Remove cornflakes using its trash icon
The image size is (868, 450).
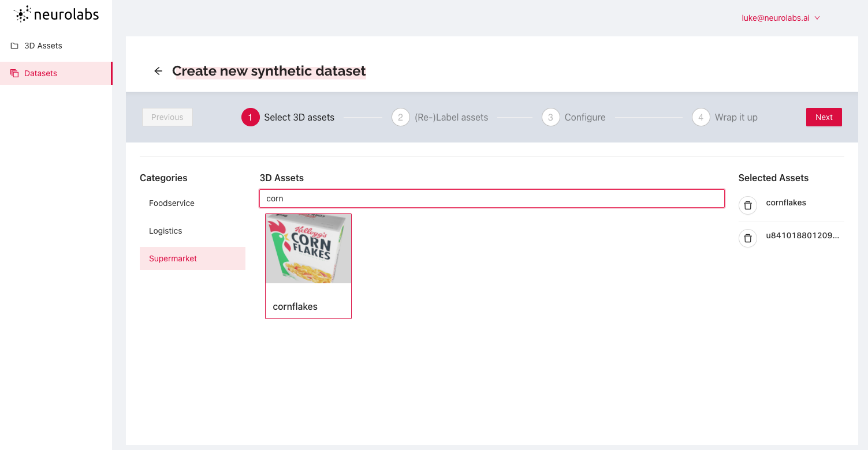[748, 205]
